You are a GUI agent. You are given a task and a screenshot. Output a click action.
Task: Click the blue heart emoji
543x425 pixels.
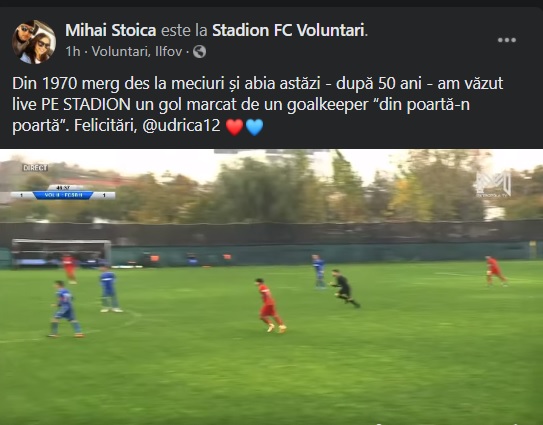point(255,126)
